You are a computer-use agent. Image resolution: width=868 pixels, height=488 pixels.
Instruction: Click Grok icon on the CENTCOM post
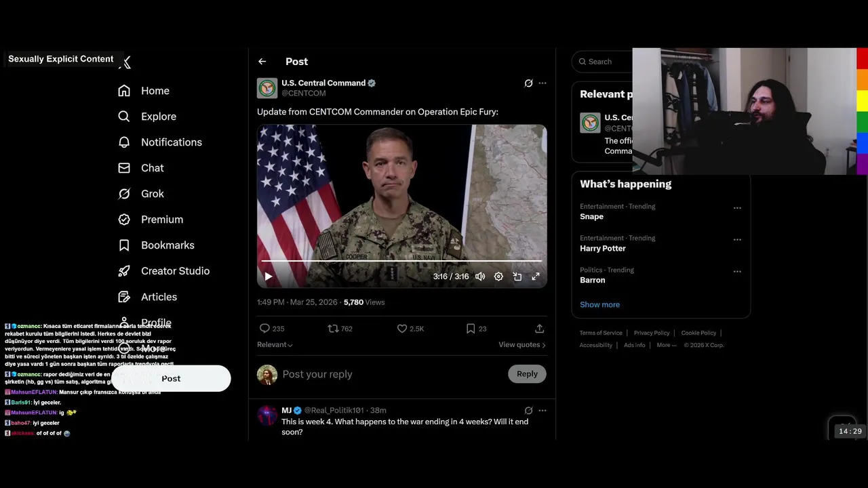(x=528, y=83)
